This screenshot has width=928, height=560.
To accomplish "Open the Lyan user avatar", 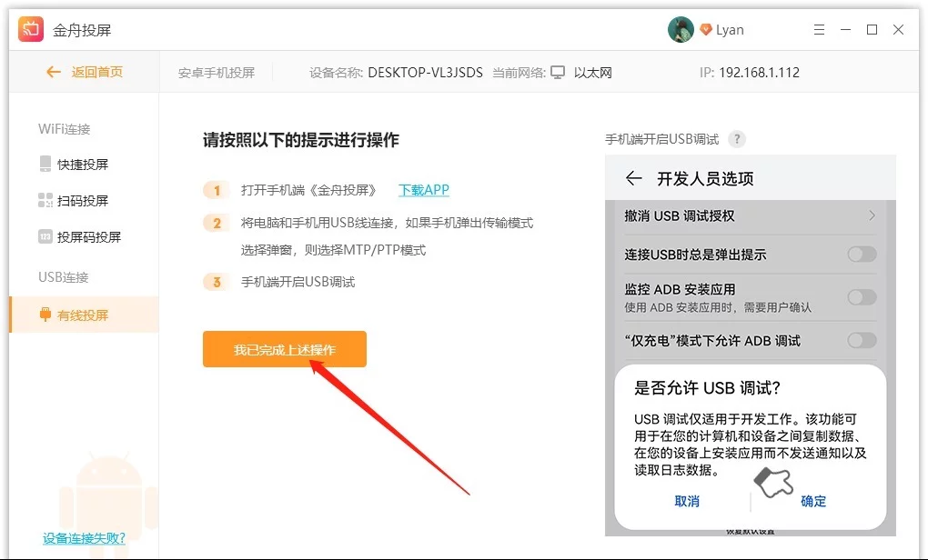I will tap(681, 30).
